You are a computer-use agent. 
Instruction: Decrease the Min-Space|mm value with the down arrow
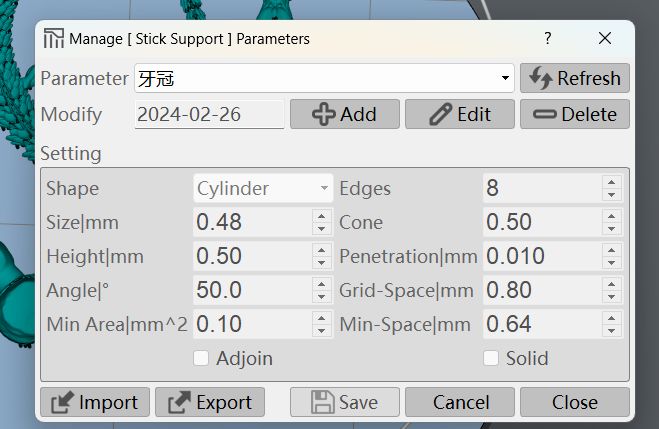pyautogui.click(x=612, y=331)
